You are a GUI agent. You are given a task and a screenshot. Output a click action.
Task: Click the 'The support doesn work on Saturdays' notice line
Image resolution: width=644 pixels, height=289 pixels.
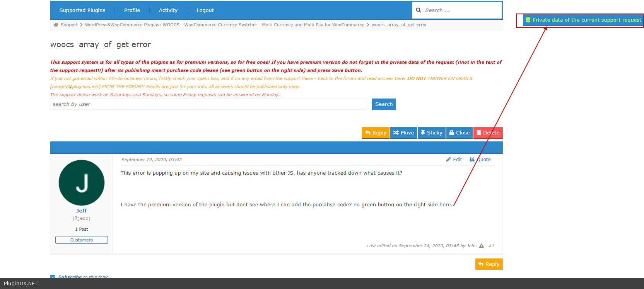click(x=165, y=95)
